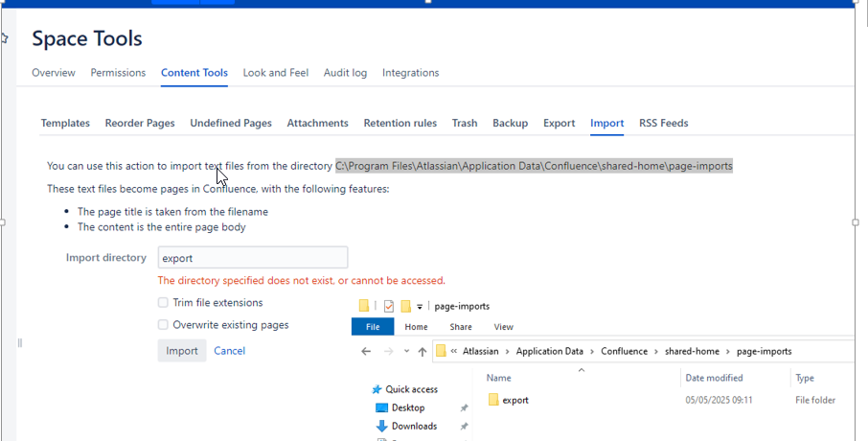Open Customize Quick Access Toolbar dropdown
The width and height of the screenshot is (868, 441).
coord(420,307)
